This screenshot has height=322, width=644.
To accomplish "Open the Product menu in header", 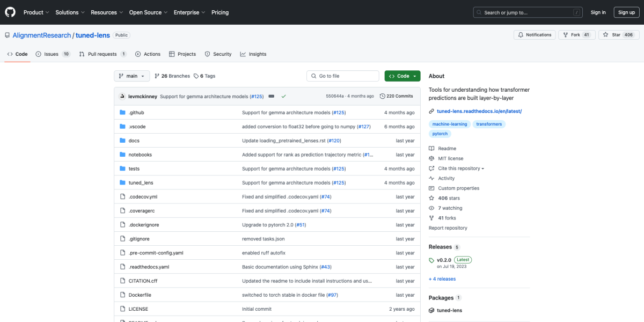I will [36, 12].
